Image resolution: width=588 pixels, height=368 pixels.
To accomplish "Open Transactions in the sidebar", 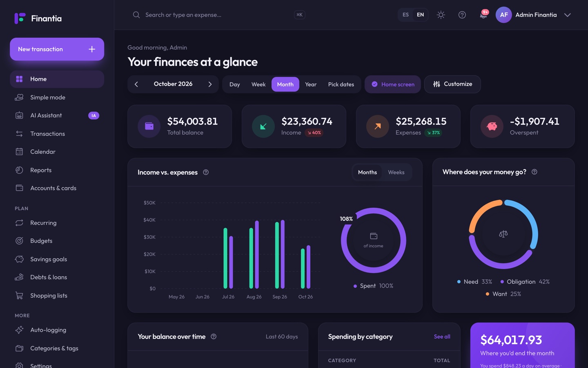I will [57, 134].
